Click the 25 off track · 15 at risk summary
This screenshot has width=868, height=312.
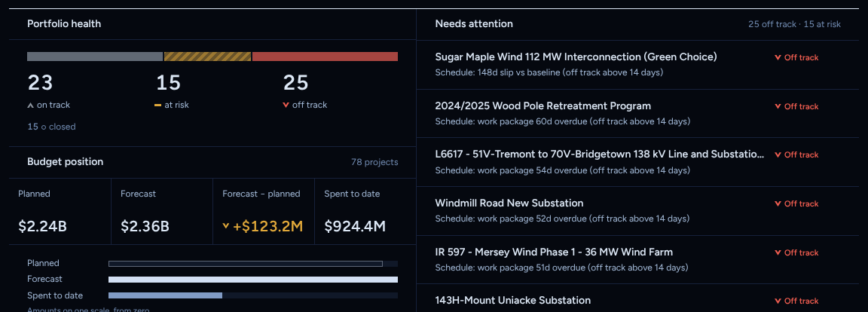tap(794, 24)
